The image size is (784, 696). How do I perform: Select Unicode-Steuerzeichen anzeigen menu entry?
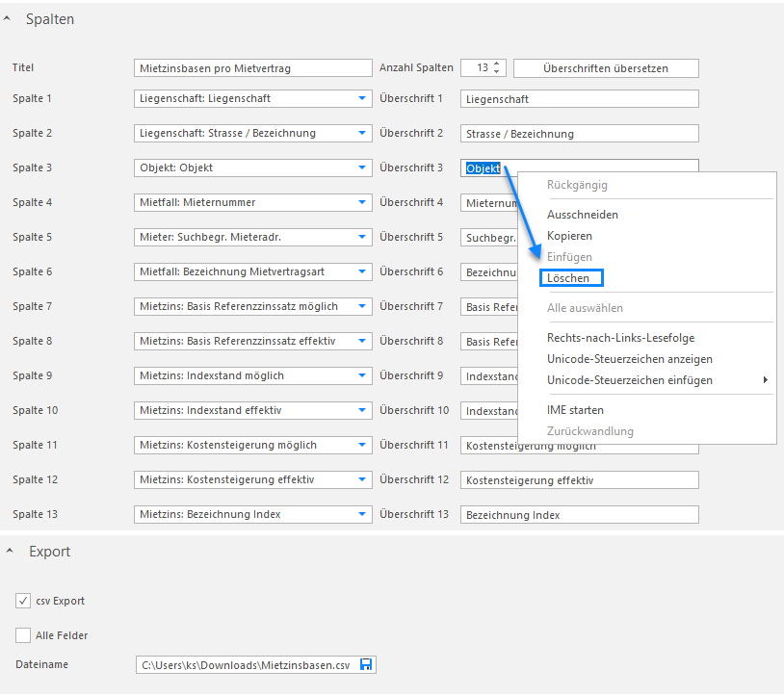pyautogui.click(x=630, y=359)
